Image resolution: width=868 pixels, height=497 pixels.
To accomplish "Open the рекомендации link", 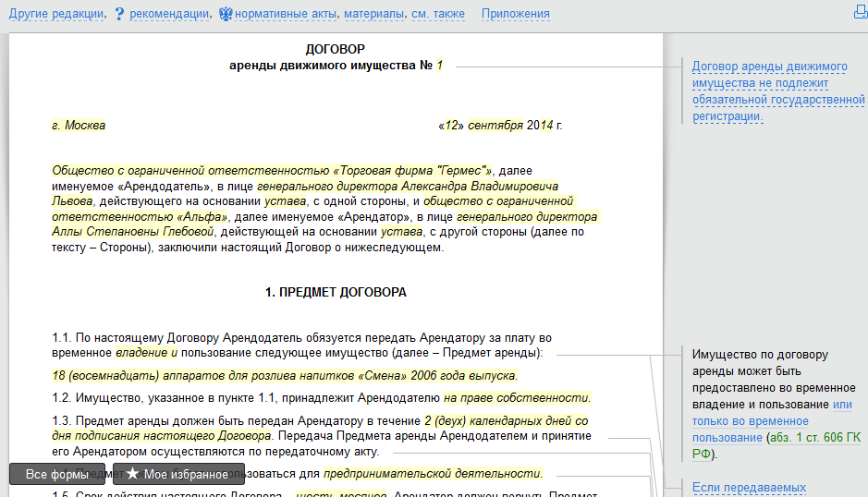I will [x=169, y=14].
